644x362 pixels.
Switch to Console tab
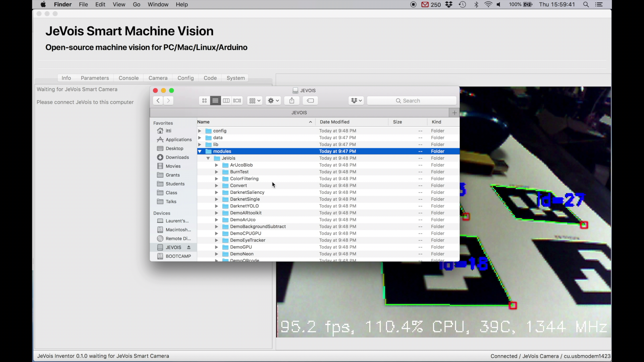pyautogui.click(x=129, y=78)
